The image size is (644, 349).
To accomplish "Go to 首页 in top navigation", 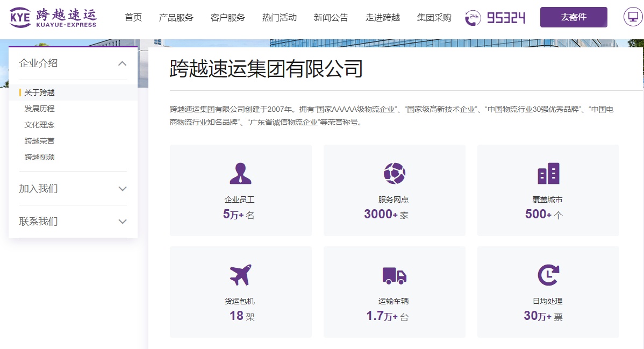I will pyautogui.click(x=133, y=18).
